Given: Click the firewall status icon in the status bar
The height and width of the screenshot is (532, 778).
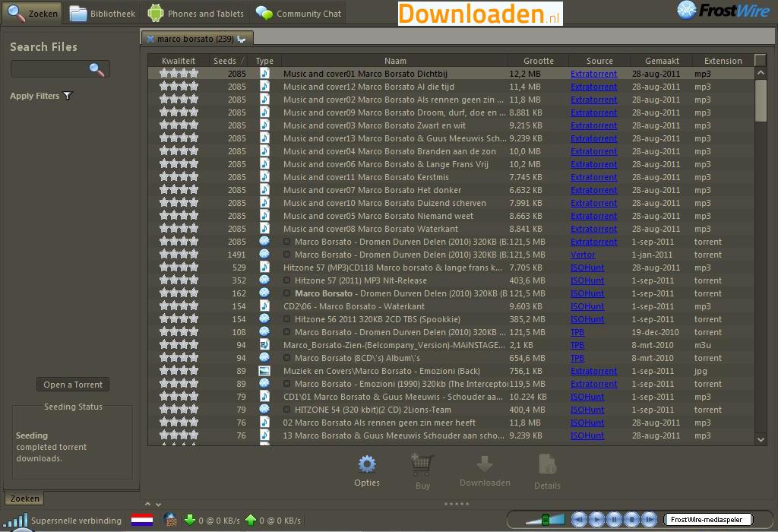Looking at the screenshot, I should pyautogui.click(x=170, y=520).
